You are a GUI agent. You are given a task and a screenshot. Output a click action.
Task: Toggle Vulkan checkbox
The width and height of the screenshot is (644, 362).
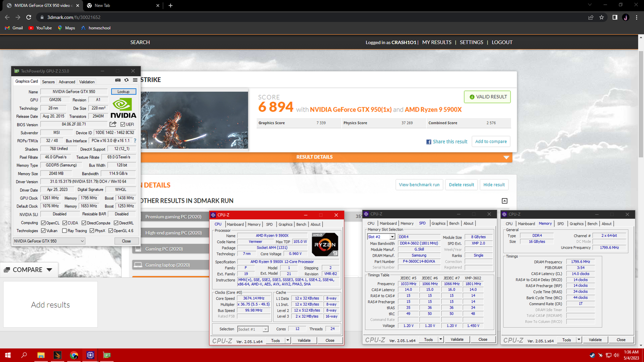[x=43, y=231]
